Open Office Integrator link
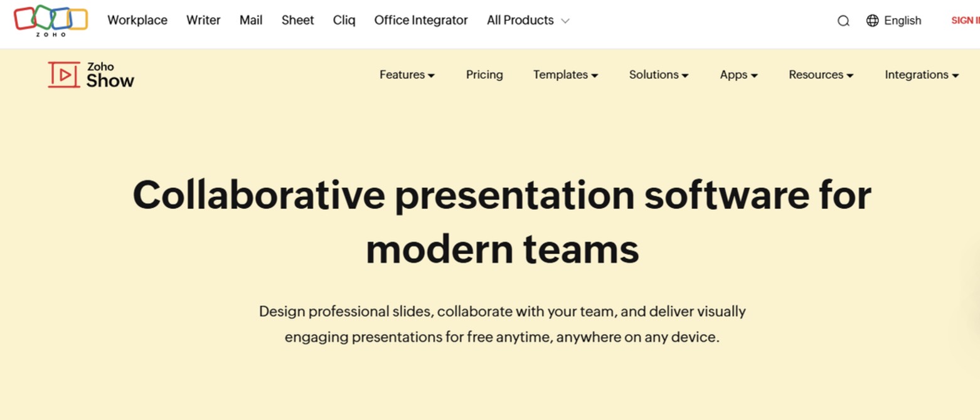The height and width of the screenshot is (420, 980). (421, 20)
